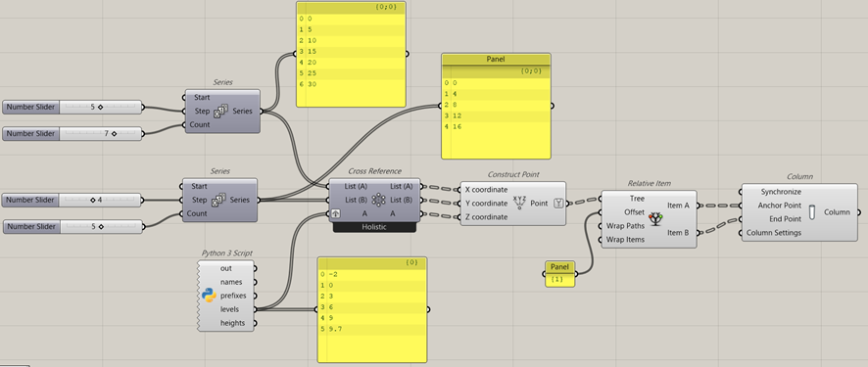Click the Column component icon
Viewport: 868px width, 367px height.
click(x=812, y=212)
